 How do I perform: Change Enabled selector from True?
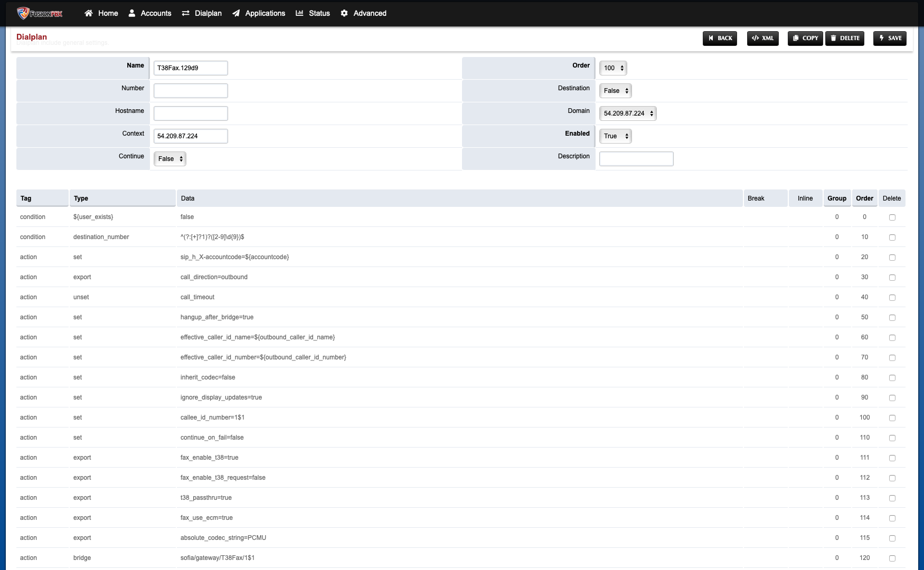pos(615,136)
